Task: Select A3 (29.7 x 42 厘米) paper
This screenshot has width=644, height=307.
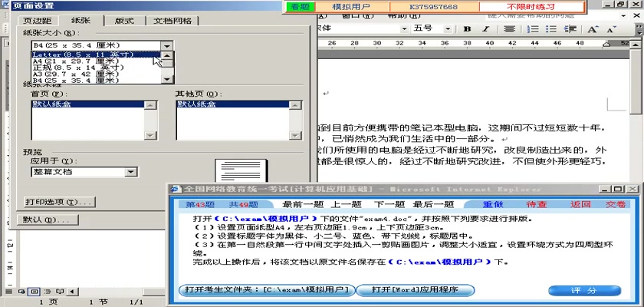Action: click(96, 74)
